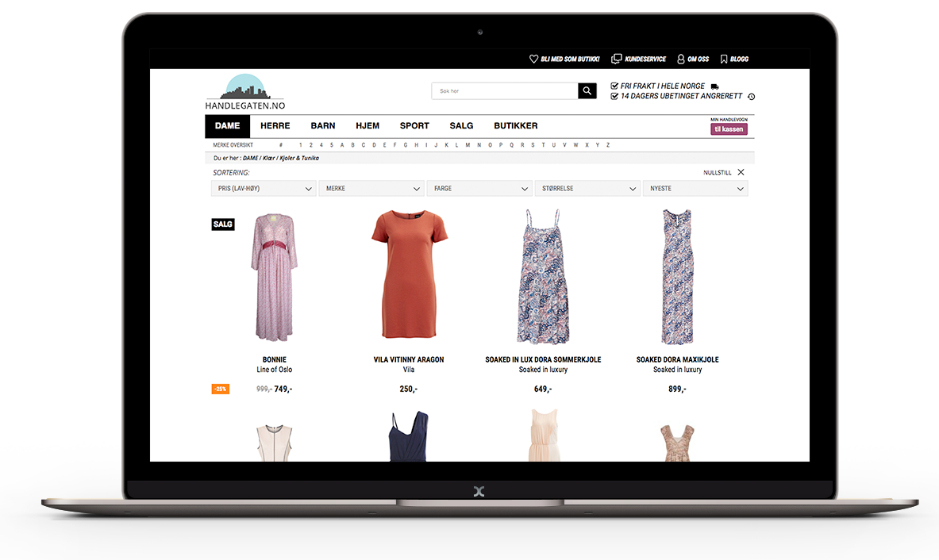Expand the MERKE filter dropdown
This screenshot has width=939, height=560.
pyautogui.click(x=371, y=189)
